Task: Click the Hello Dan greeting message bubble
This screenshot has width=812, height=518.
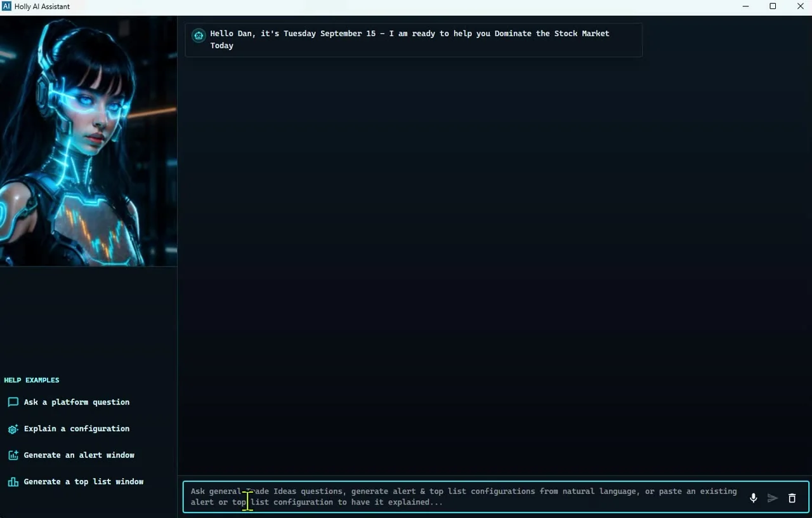Action: [x=414, y=39]
